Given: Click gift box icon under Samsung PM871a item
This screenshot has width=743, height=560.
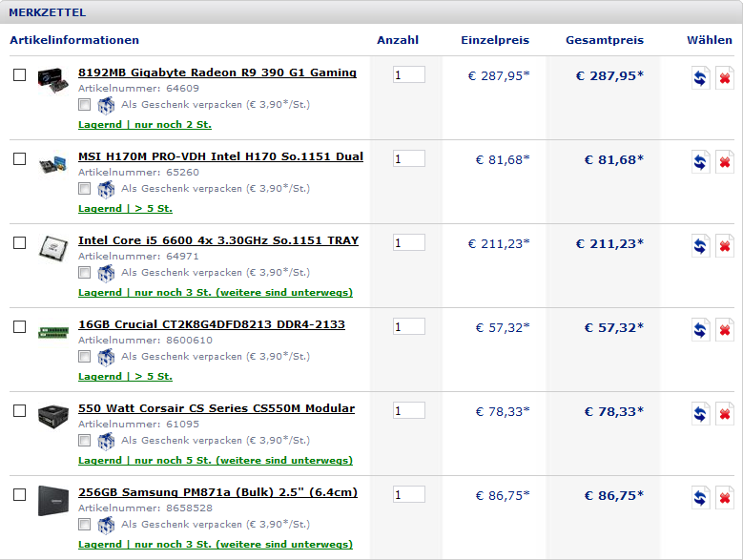Looking at the screenshot, I should coord(106,525).
